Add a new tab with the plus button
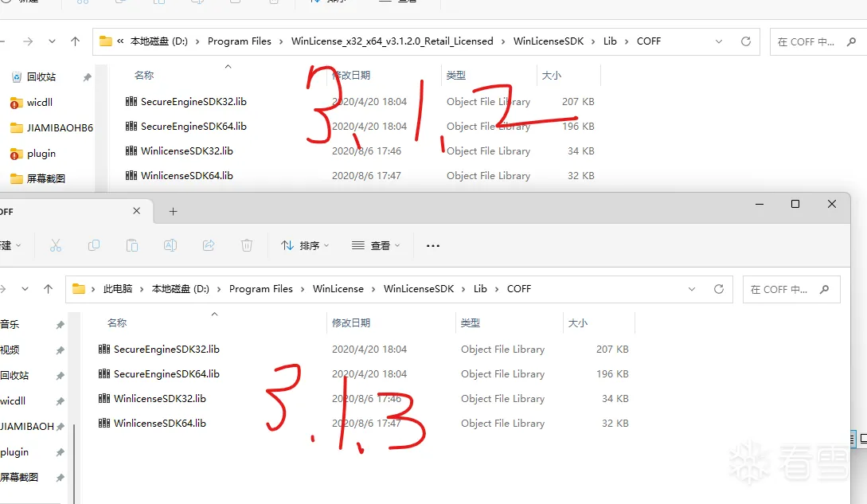The width and height of the screenshot is (867, 504). tap(173, 211)
